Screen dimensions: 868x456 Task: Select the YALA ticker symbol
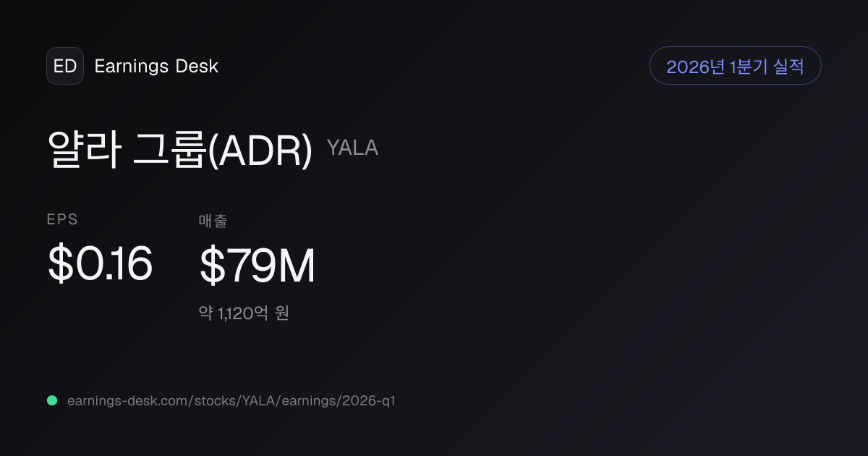352,148
